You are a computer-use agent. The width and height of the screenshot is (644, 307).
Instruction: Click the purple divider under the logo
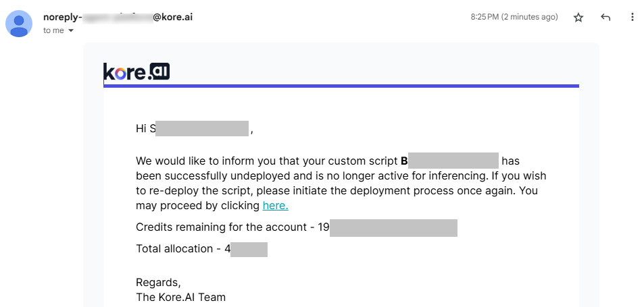341,86
